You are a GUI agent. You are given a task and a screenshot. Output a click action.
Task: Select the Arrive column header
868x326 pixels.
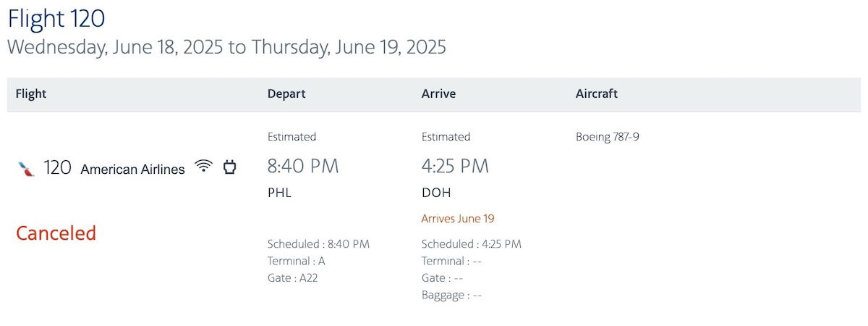click(438, 93)
